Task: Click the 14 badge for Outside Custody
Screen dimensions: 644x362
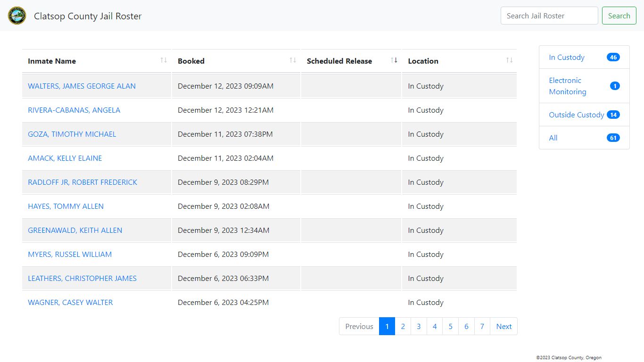Action: point(613,115)
